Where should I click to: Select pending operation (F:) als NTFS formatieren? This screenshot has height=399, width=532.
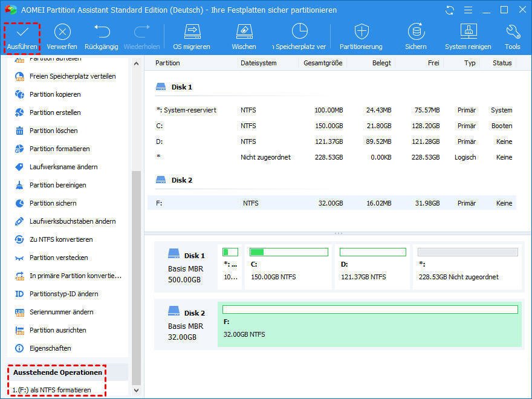[x=51, y=390]
